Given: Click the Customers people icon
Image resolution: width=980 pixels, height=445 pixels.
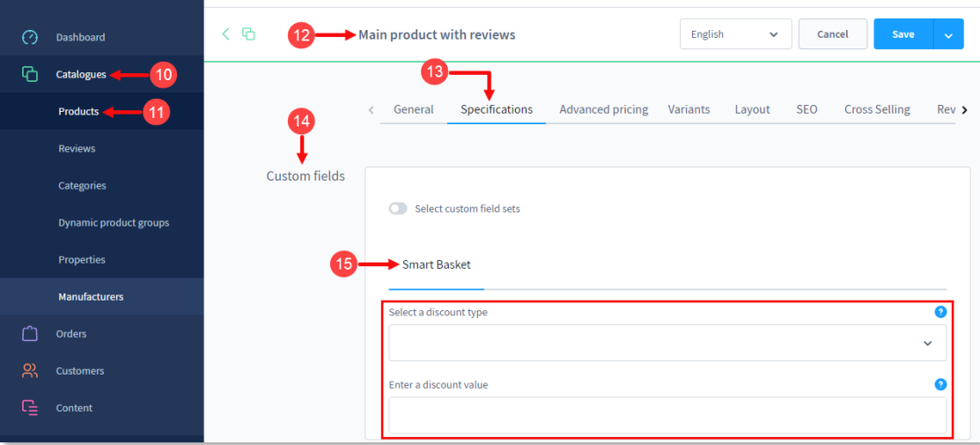Looking at the screenshot, I should pyautogui.click(x=30, y=370).
